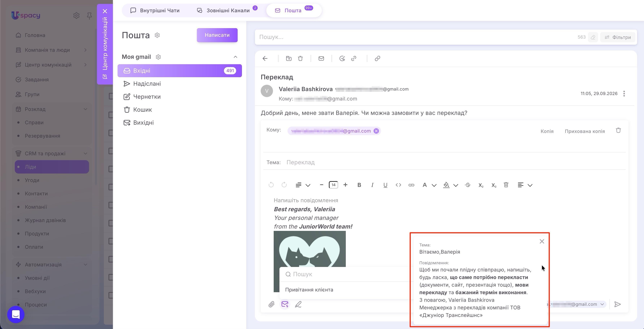
Task: Delete the opened email
Action: click(x=300, y=59)
